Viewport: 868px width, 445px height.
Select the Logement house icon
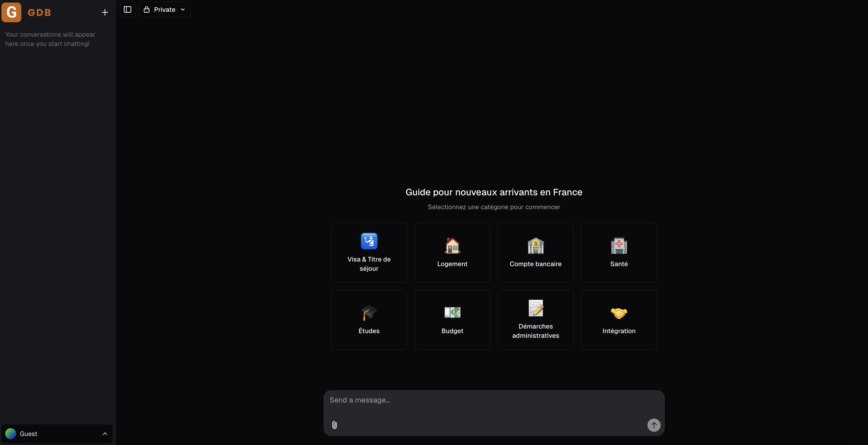(452, 246)
